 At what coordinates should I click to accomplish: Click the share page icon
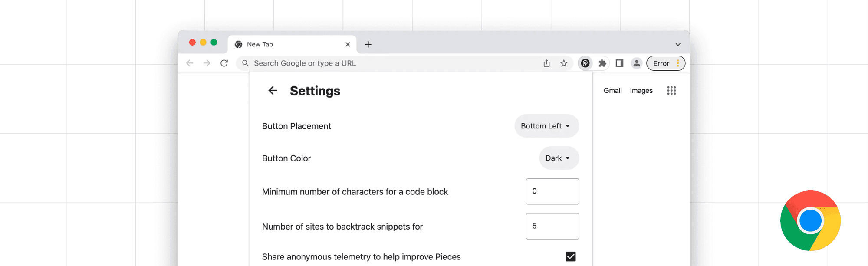pyautogui.click(x=546, y=63)
